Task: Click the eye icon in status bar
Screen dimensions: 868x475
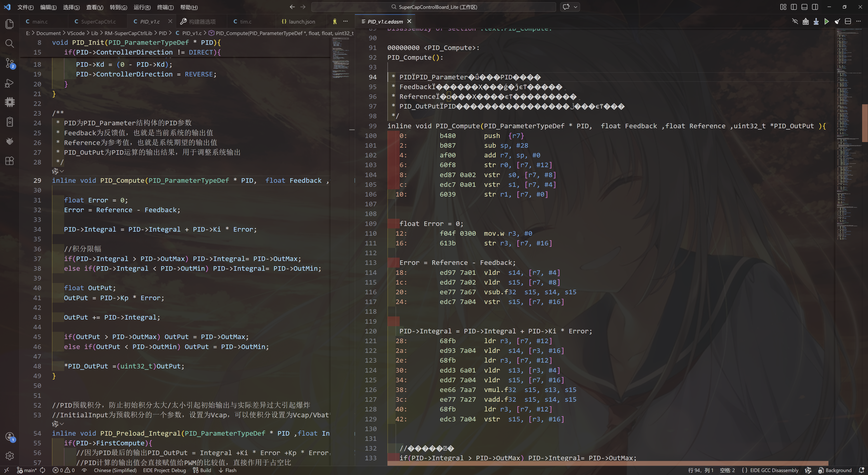Action: pyautogui.click(x=84, y=470)
